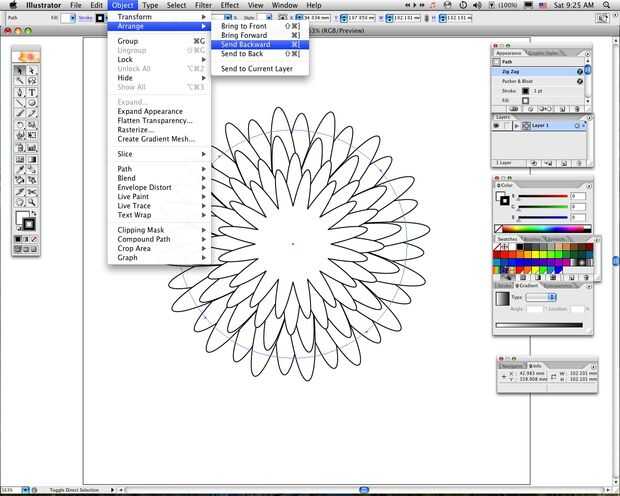
Task: Open the Effect menu
Action: coord(229,5)
